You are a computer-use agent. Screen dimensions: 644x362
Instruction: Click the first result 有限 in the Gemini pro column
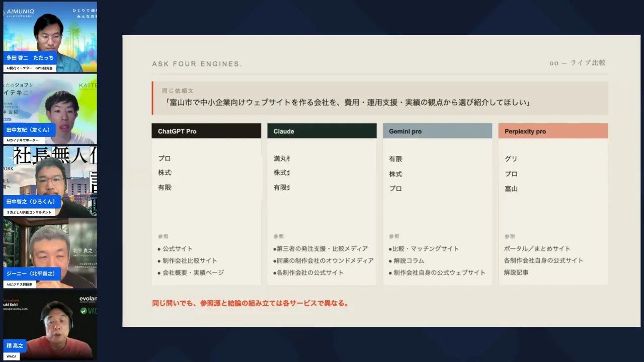[x=396, y=159]
